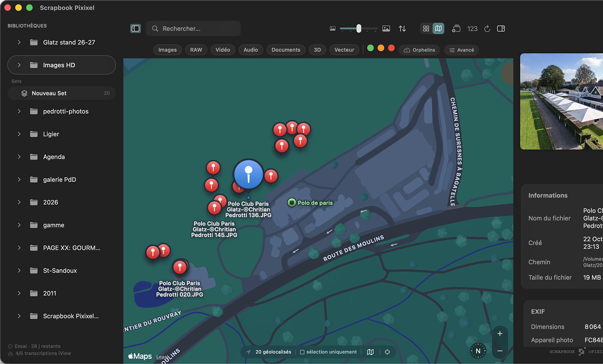This screenshot has width=603, height=364.
Task: Expand the Scrapbook Pixixel... library
Action: coord(19,316)
